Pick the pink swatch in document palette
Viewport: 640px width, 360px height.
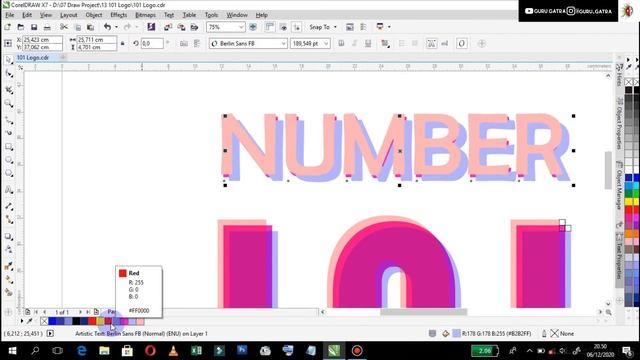point(140,321)
